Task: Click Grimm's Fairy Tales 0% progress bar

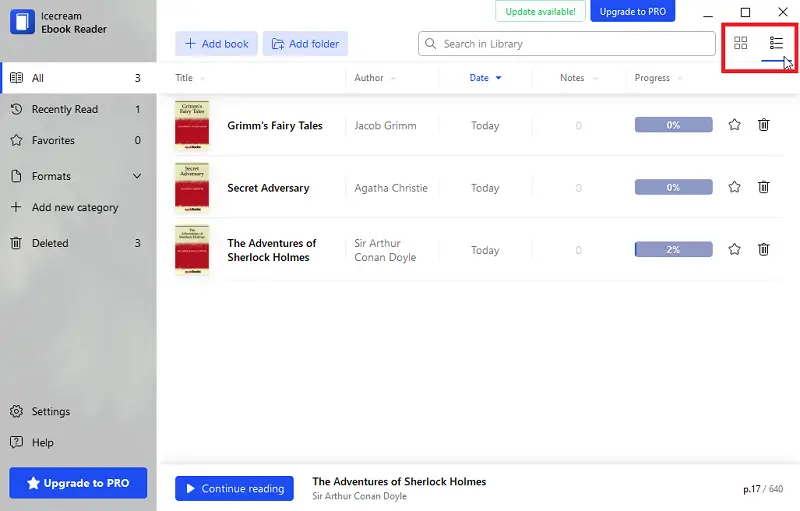Action: (673, 125)
